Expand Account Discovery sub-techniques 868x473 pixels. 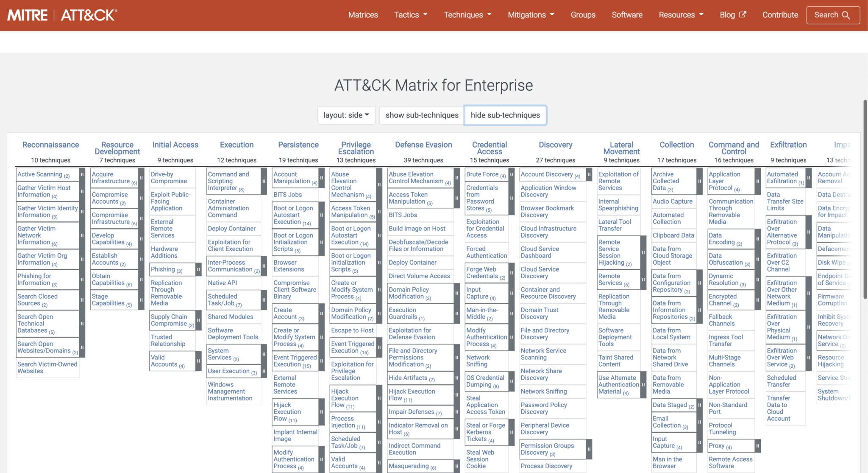[589, 174]
